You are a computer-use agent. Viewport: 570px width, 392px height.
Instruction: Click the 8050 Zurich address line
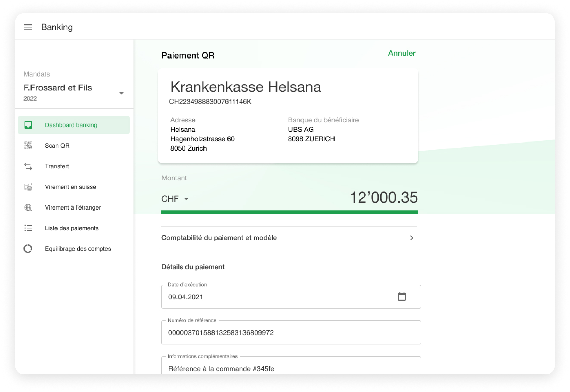click(189, 148)
